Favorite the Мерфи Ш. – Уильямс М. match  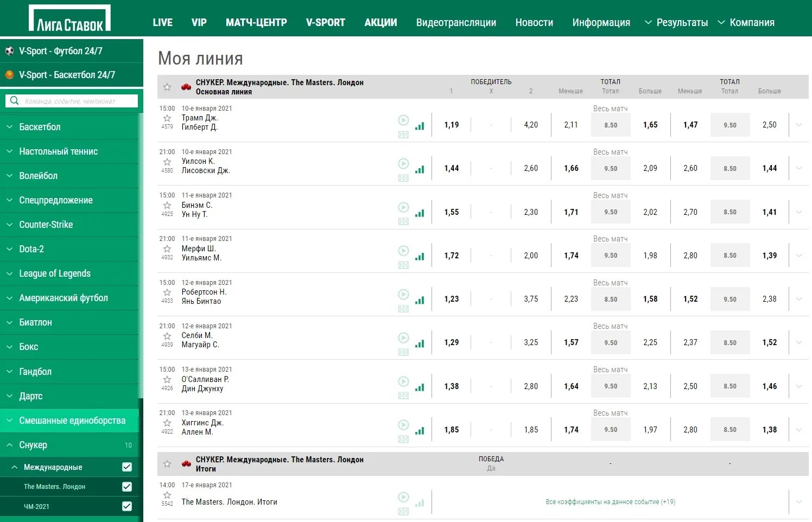click(x=167, y=249)
